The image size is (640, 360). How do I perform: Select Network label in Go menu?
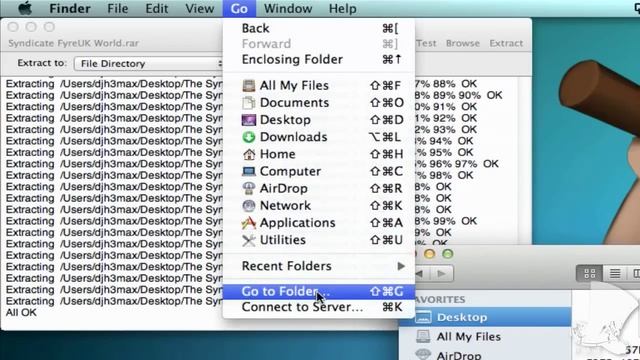point(285,205)
